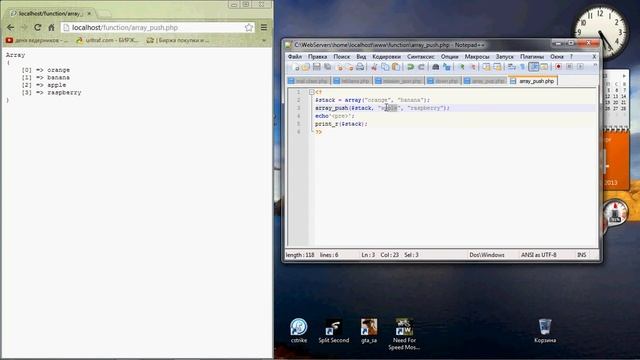
Task: Select the Need For Speed desktop shortcut
Action: click(404, 334)
